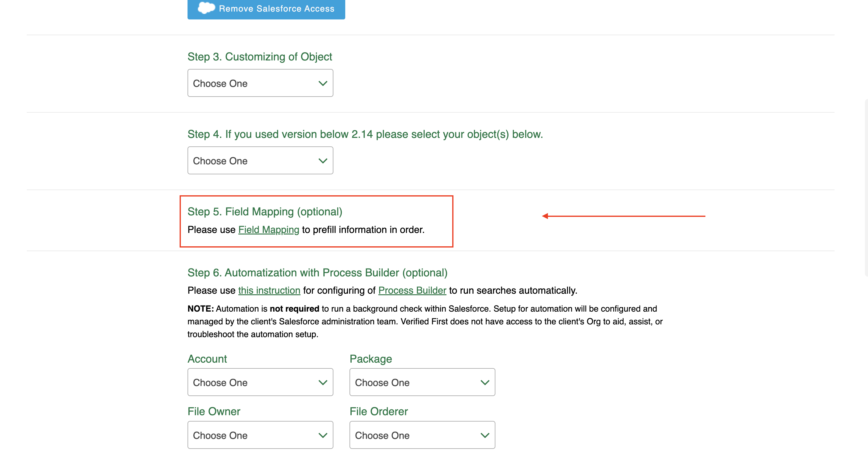Click the Step 5 Field Mapping section header
This screenshot has height=458, width=868.
(x=265, y=212)
